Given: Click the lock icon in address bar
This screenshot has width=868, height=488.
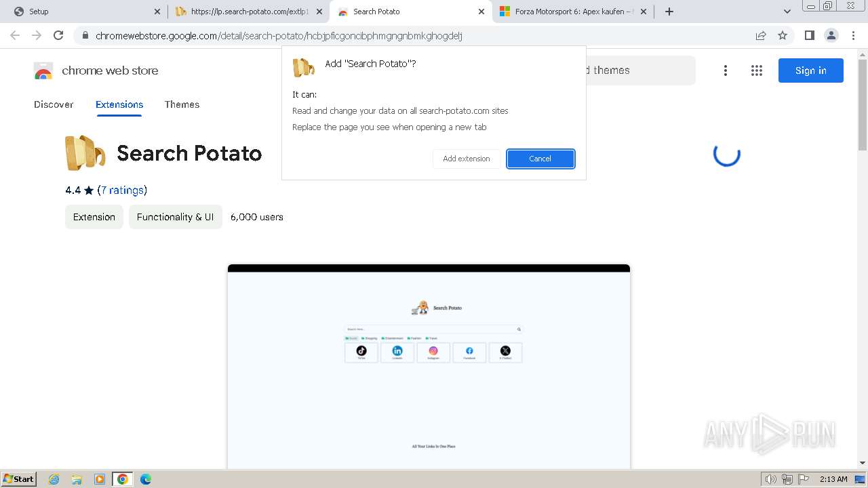Looking at the screenshot, I should [85, 36].
